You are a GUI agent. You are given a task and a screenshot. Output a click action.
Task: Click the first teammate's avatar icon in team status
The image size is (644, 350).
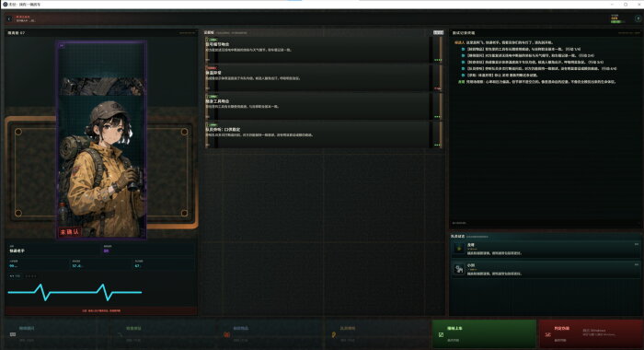coord(458,249)
